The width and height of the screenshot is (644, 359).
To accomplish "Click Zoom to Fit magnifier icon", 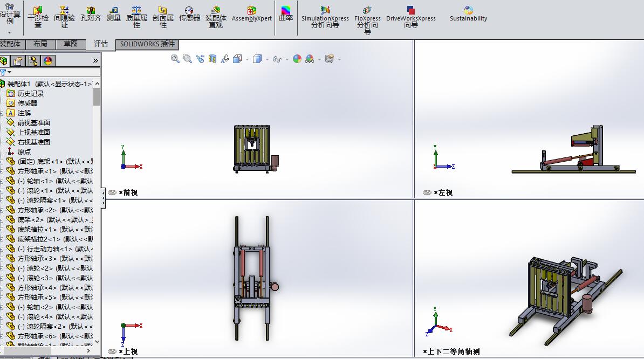I will pyautogui.click(x=175, y=59).
